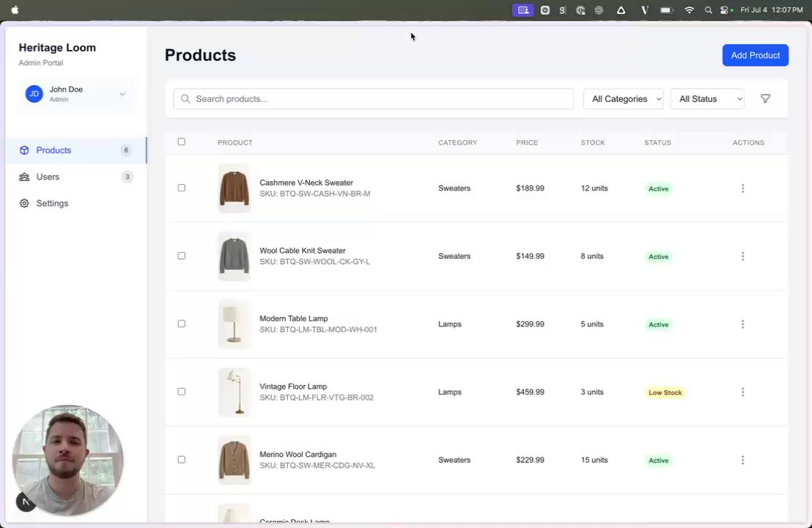Go to Settings in sidebar
812x528 pixels.
click(x=76, y=203)
